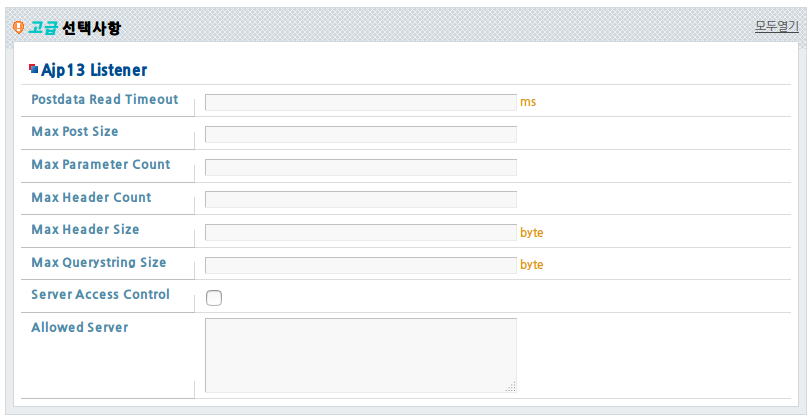Click the Max Querystring Size label
812x420 pixels.
point(99,263)
